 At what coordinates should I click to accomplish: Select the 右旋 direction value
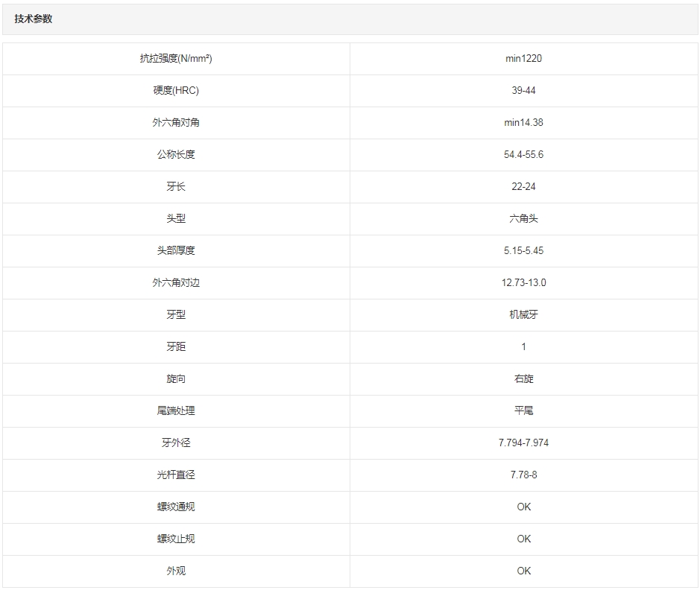(x=523, y=379)
